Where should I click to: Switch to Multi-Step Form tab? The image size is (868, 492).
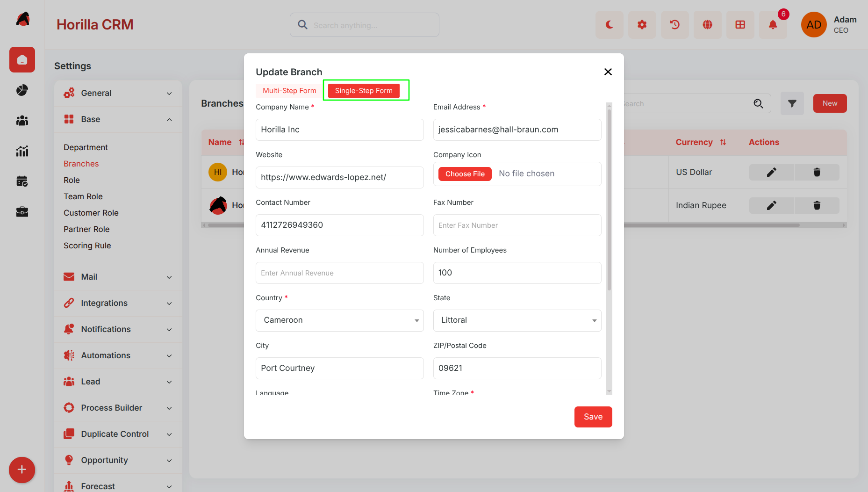pyautogui.click(x=289, y=91)
